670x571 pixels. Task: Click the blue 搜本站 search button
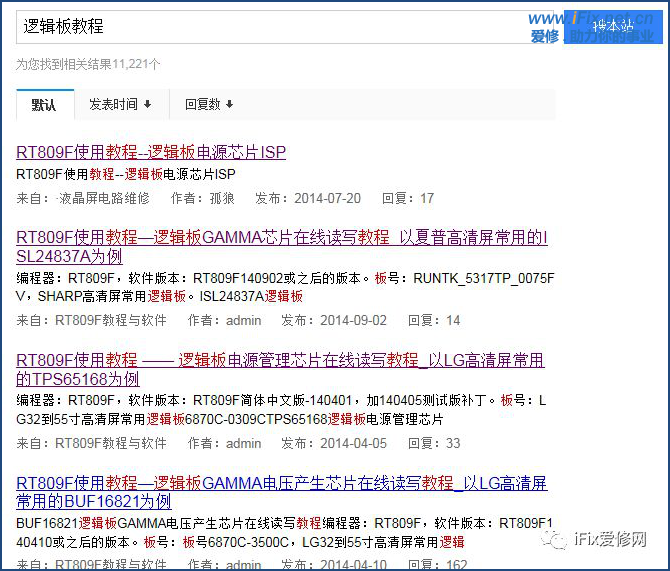pyautogui.click(x=613, y=26)
